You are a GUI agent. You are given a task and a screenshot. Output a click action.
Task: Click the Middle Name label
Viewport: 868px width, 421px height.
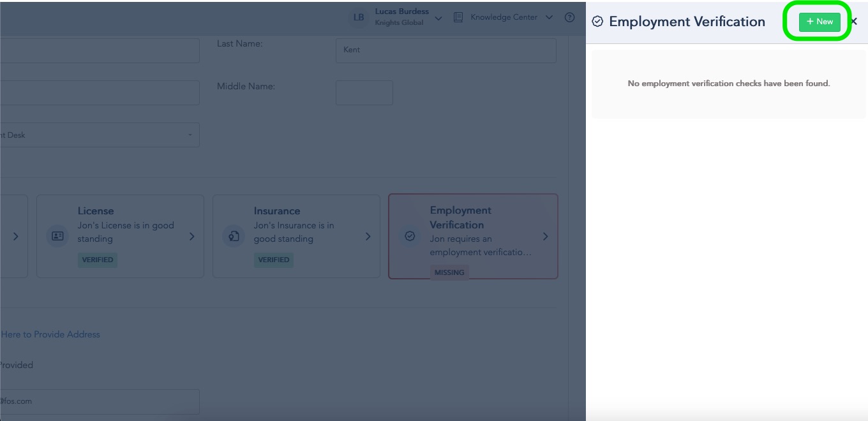tap(246, 86)
